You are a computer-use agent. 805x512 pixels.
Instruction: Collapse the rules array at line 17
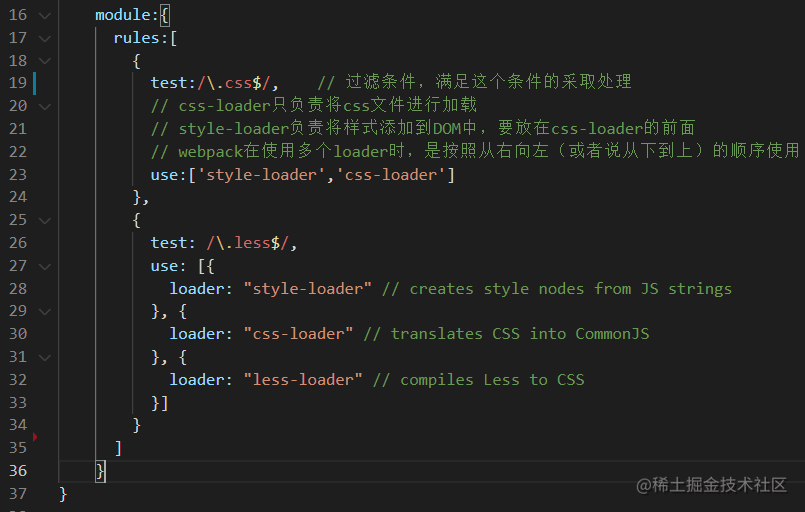coord(45,39)
